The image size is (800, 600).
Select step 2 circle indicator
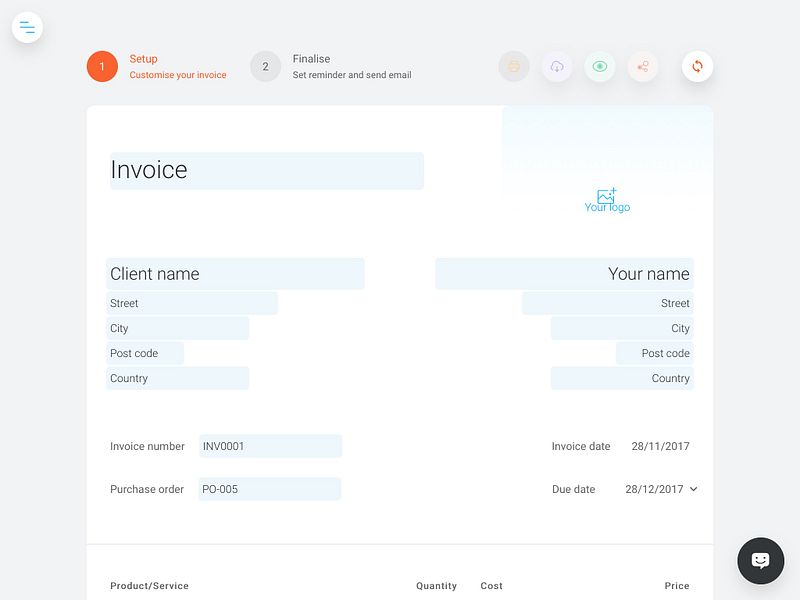[265, 66]
